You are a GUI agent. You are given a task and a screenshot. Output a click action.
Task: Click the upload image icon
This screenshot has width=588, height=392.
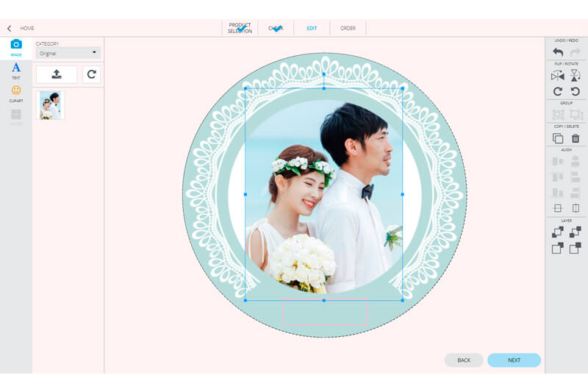coord(57,74)
